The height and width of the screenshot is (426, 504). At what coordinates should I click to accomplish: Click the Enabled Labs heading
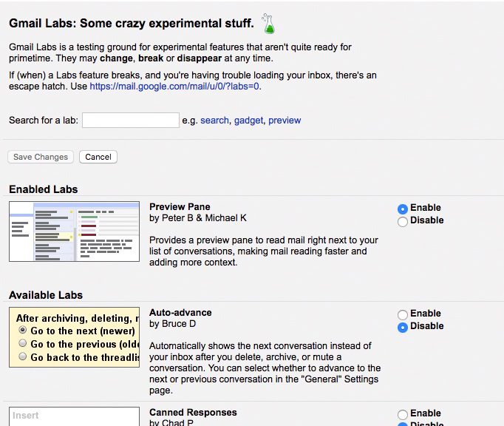[44, 189]
